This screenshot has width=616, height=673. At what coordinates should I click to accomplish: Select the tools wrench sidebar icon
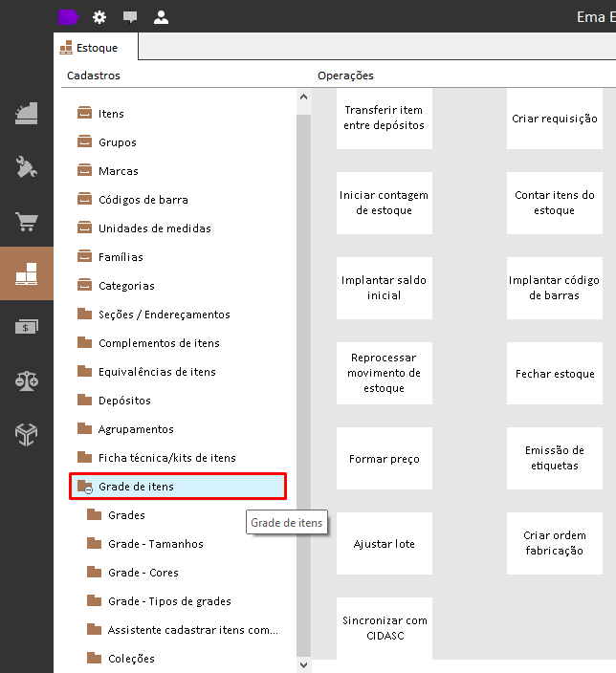point(27,167)
